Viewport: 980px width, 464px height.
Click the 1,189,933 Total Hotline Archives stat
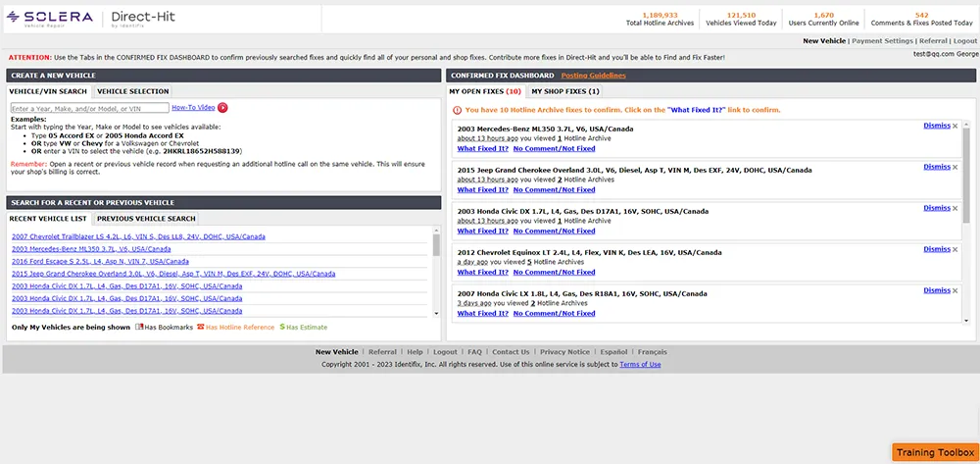(660, 19)
